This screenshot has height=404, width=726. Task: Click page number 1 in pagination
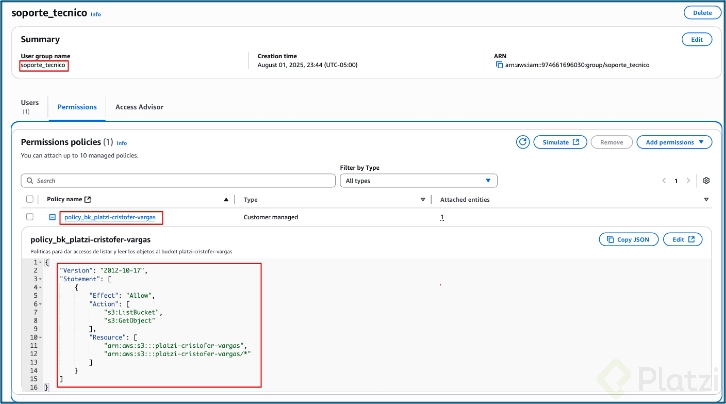click(x=676, y=181)
